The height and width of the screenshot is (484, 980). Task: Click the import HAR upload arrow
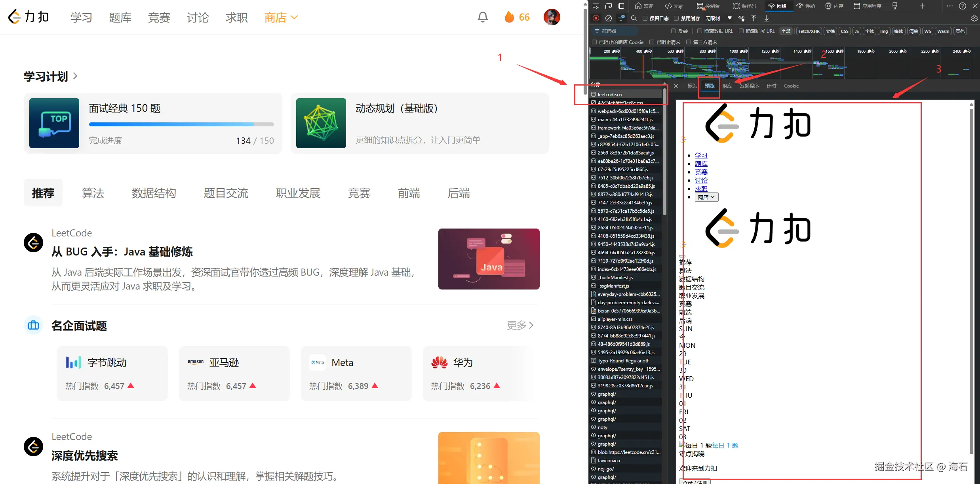[754, 18]
